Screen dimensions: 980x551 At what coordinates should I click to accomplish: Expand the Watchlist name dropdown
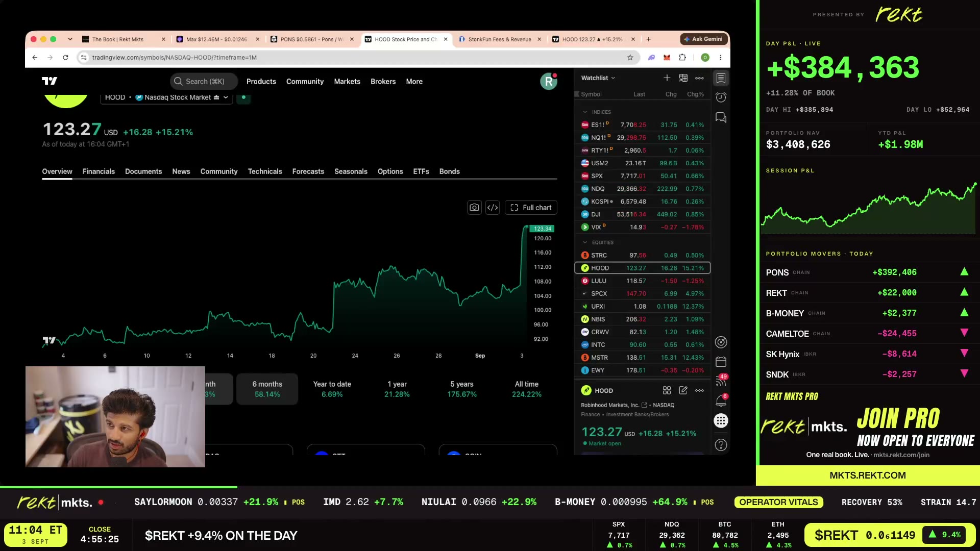598,78
